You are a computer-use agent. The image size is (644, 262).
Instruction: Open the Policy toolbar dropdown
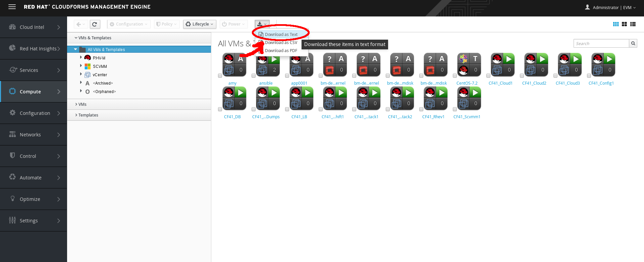click(167, 24)
